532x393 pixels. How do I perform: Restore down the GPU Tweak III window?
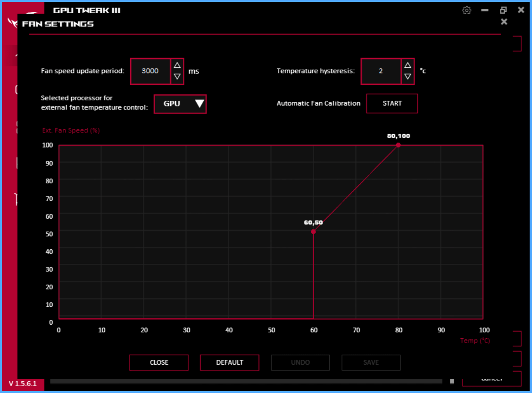tap(503, 10)
